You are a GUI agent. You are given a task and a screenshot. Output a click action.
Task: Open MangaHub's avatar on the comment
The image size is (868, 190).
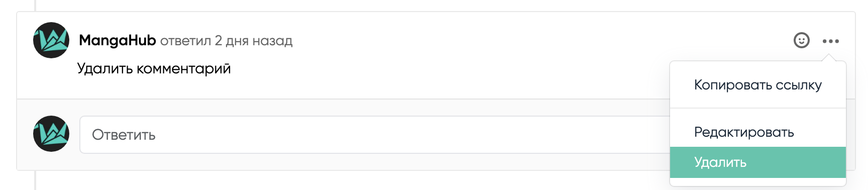pyautogui.click(x=51, y=40)
